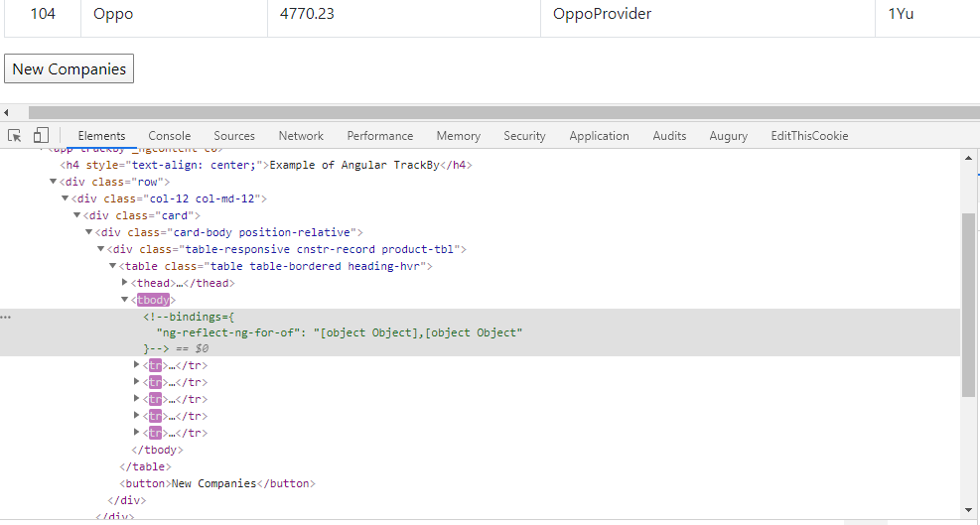This screenshot has height=525, width=980.
Task: Open the Network tab
Action: (301, 136)
